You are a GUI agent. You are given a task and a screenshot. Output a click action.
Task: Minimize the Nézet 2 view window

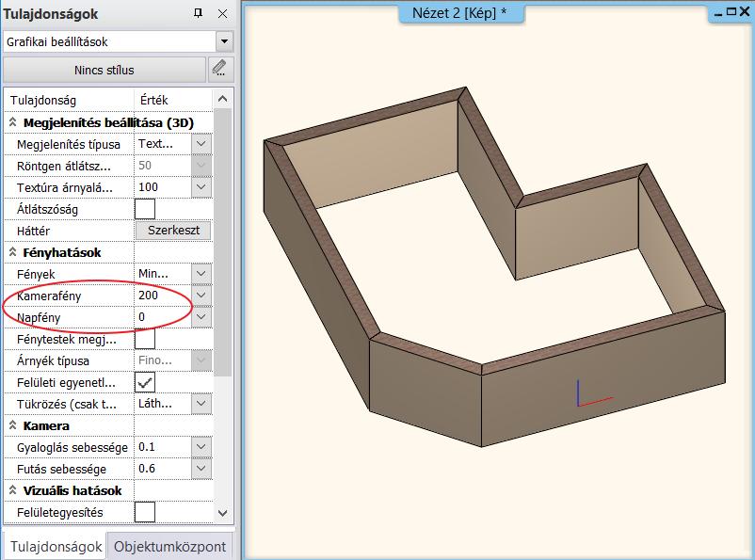pyautogui.click(x=718, y=13)
